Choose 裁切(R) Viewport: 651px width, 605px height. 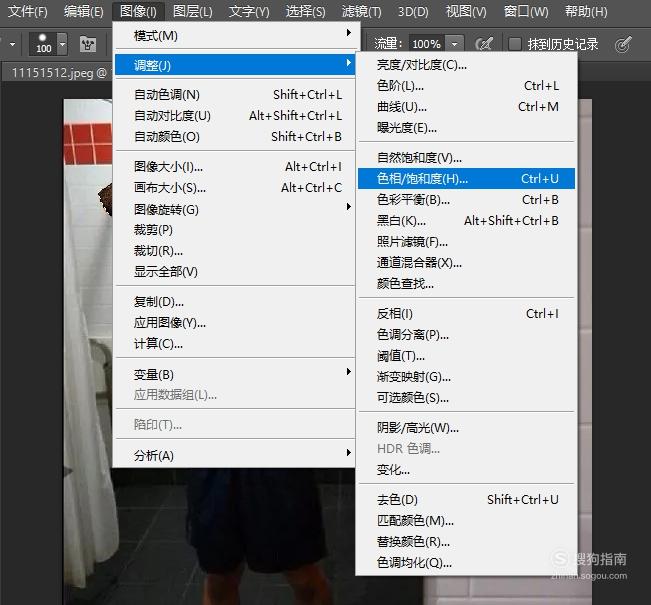[x=235, y=251]
